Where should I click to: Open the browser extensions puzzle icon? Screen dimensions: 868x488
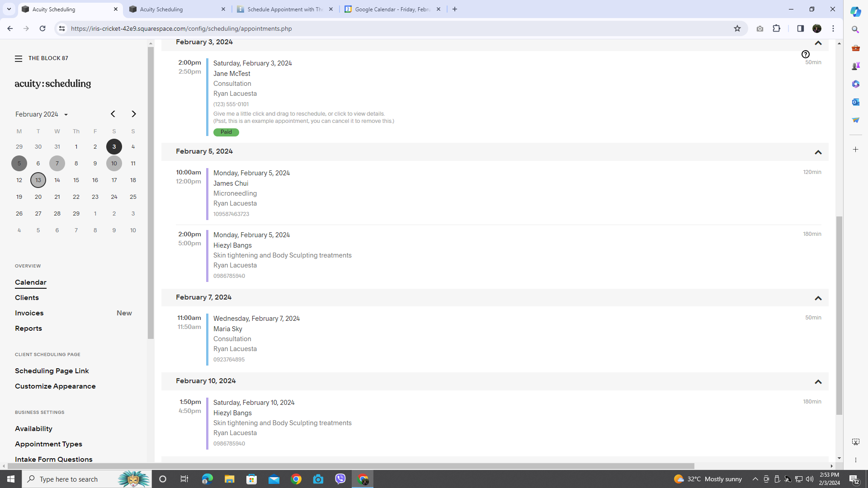point(777,28)
